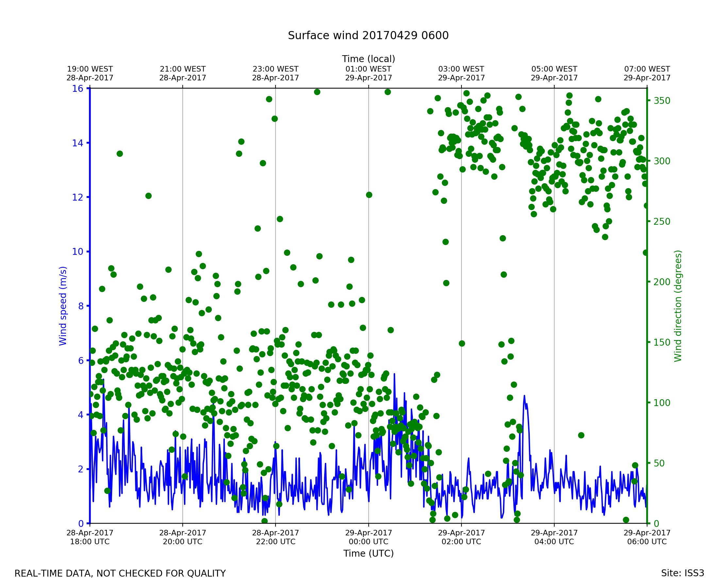Click the green '350' wind direction tick label
The width and height of the screenshot is (719, 588).
pyautogui.click(x=662, y=101)
